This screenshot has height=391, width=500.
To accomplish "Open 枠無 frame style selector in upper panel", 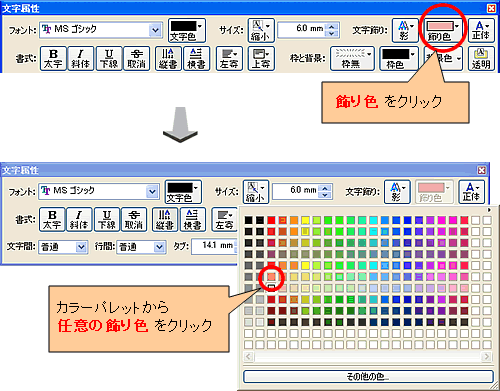I will coord(352,59).
